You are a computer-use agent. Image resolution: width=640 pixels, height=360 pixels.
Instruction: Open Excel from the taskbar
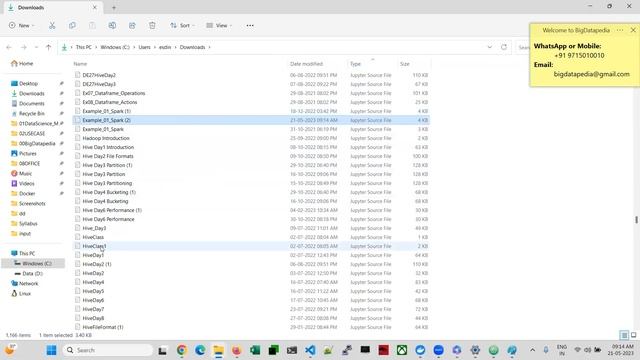[255, 350]
